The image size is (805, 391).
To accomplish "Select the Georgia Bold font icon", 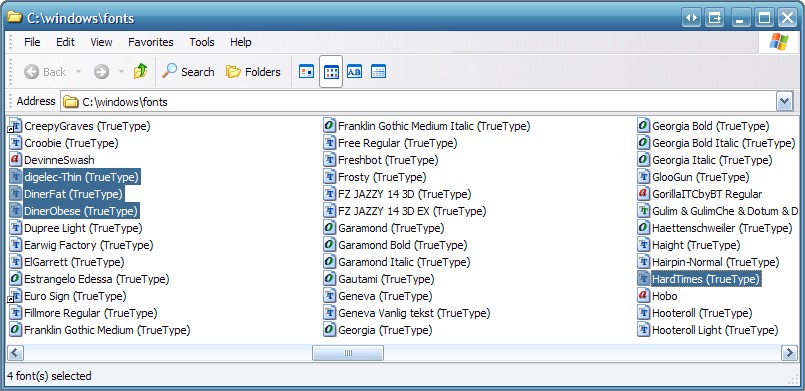I will [x=643, y=126].
